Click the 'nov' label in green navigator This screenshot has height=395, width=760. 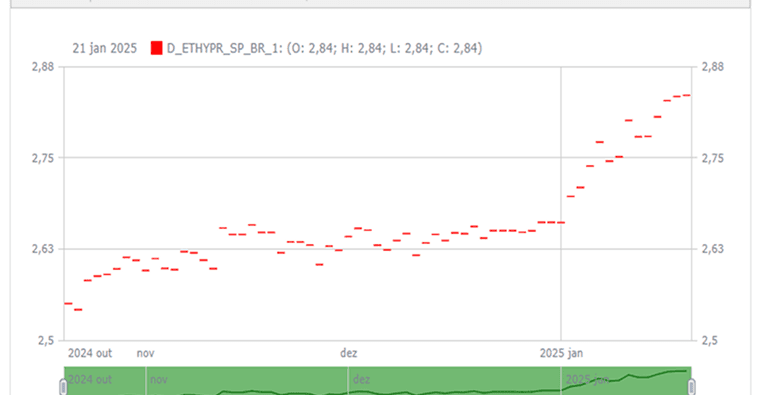[158, 379]
